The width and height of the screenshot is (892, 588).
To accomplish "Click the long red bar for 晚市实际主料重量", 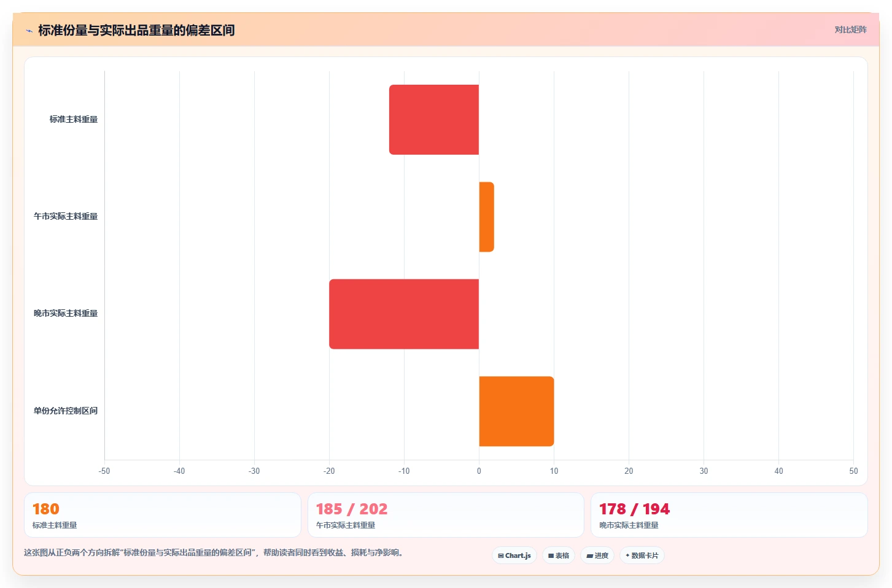I will click(404, 314).
